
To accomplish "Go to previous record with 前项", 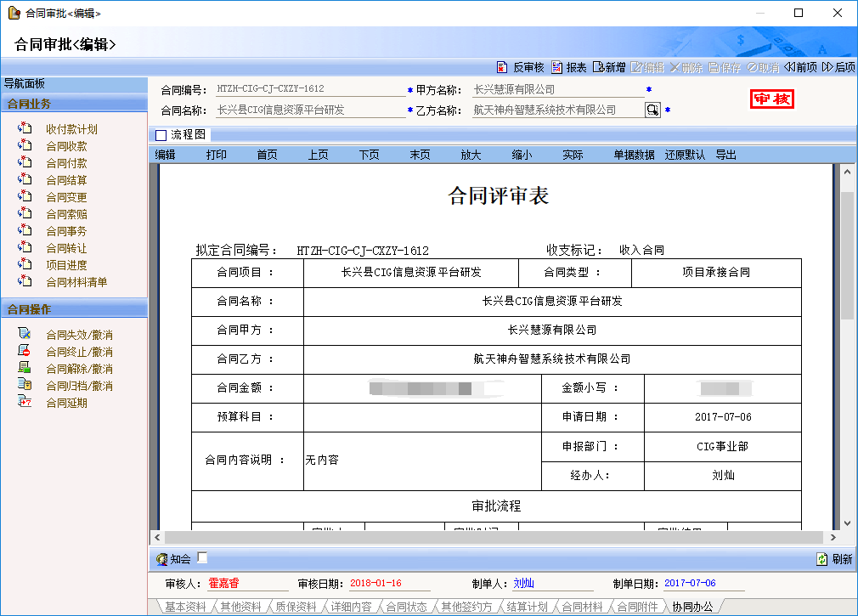I will [800, 67].
